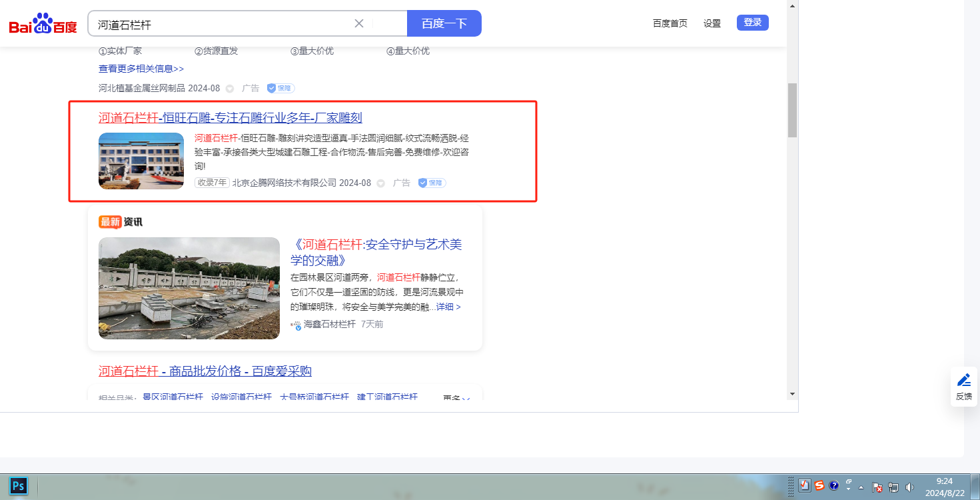
Task: Click the Baidu logo
Action: click(43, 24)
